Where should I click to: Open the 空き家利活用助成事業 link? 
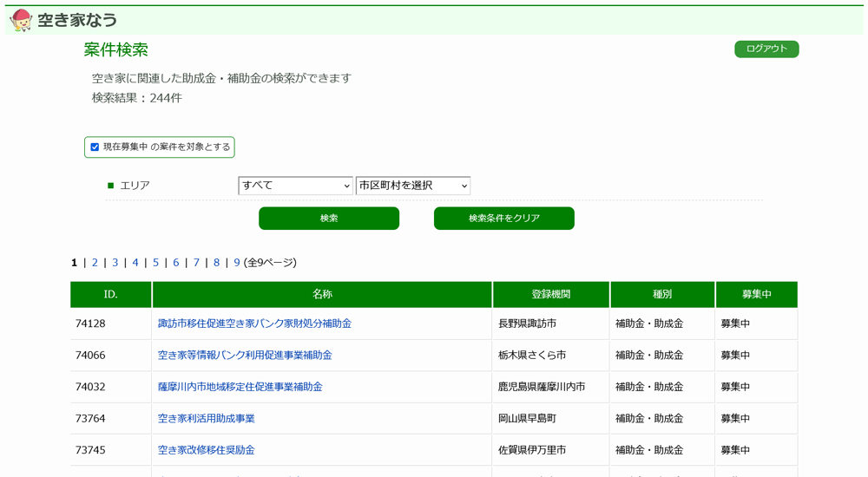point(206,419)
